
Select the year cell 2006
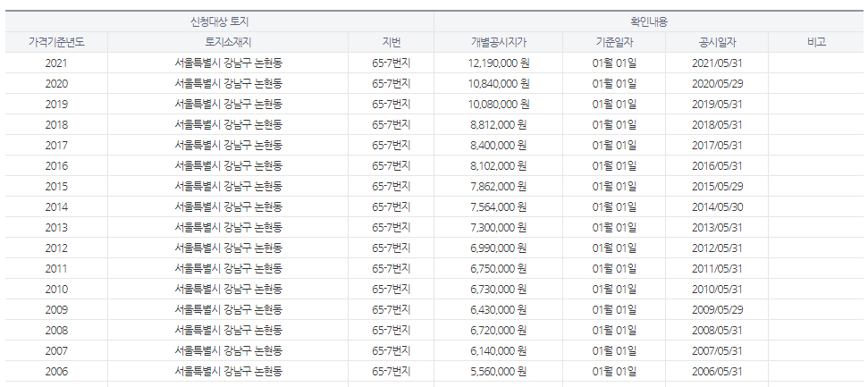(x=56, y=372)
